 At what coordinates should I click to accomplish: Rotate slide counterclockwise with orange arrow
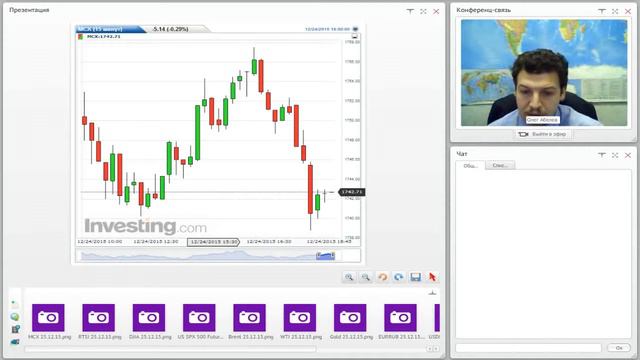point(382,277)
